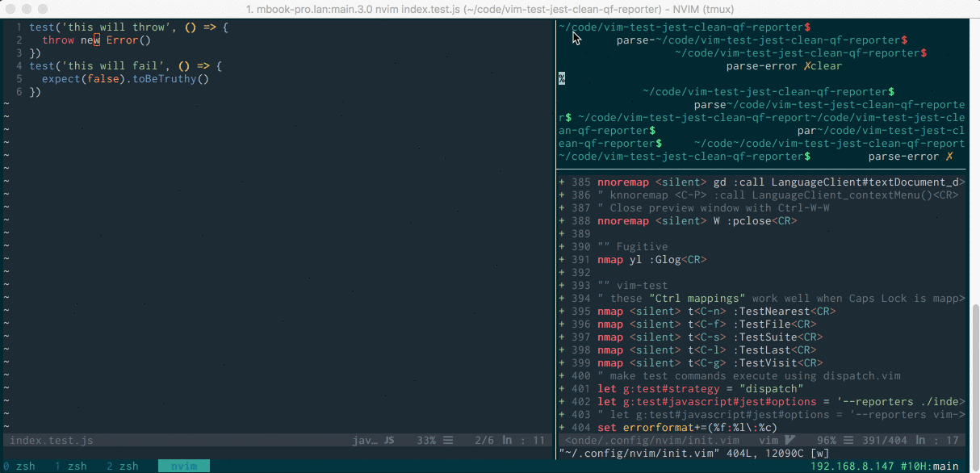
Task: Click the 96% indicator in init.vim statusline
Action: point(827,440)
